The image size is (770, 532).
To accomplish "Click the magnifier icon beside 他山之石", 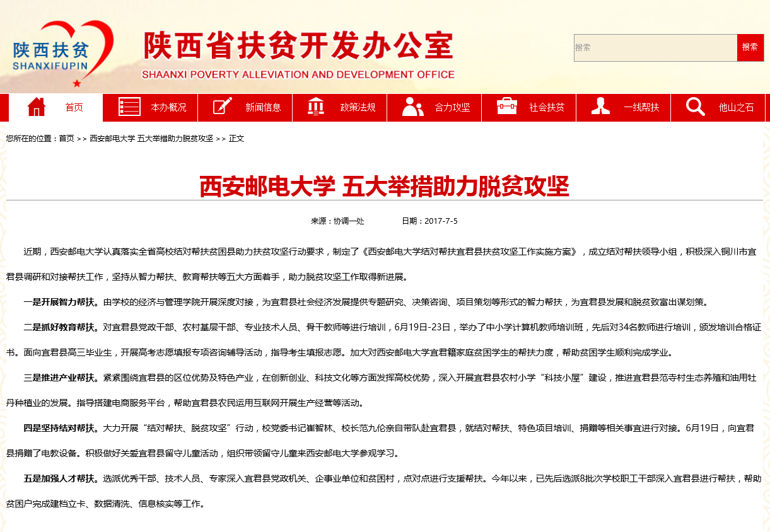I will [695, 107].
